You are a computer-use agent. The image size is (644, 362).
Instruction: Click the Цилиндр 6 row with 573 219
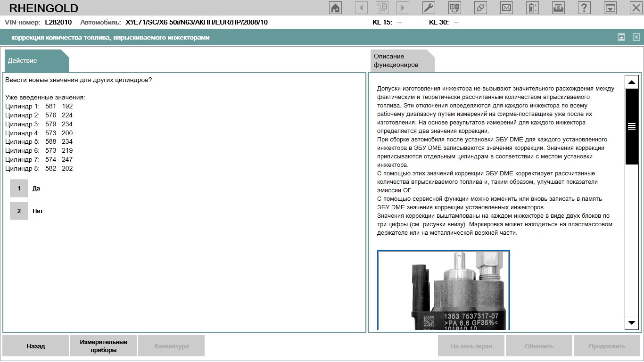39,150
